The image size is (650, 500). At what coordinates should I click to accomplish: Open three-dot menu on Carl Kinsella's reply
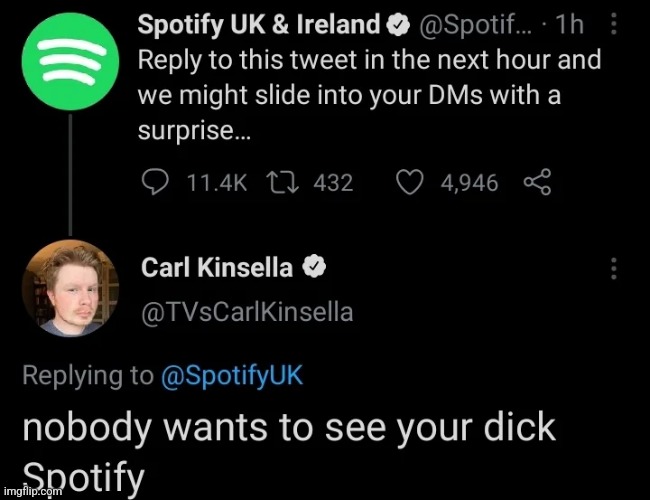click(613, 267)
